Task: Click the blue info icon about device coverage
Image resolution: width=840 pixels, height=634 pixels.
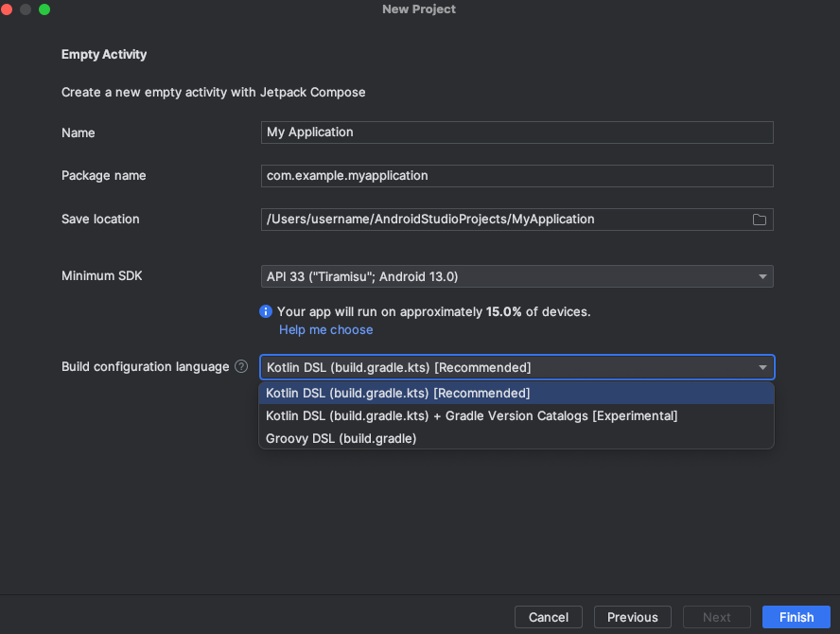Action: click(266, 311)
